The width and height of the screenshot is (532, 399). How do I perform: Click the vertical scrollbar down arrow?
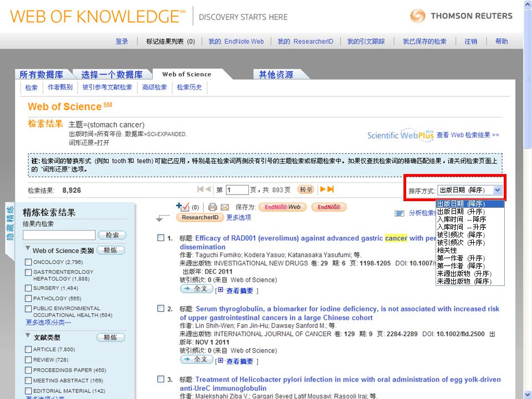528,395
